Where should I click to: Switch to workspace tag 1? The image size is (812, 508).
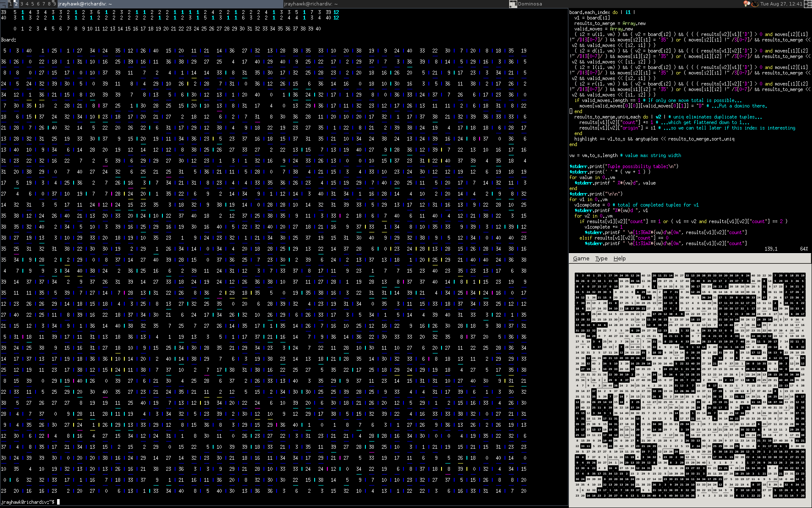11,4
